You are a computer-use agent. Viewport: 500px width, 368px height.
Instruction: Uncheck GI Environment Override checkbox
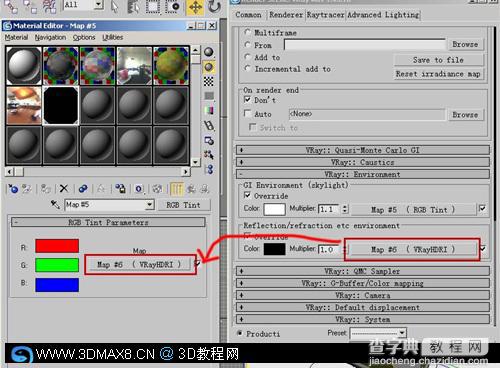tap(247, 195)
